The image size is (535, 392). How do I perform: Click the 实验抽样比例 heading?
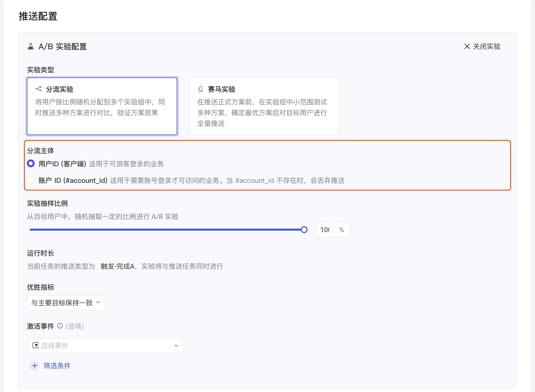(47, 203)
